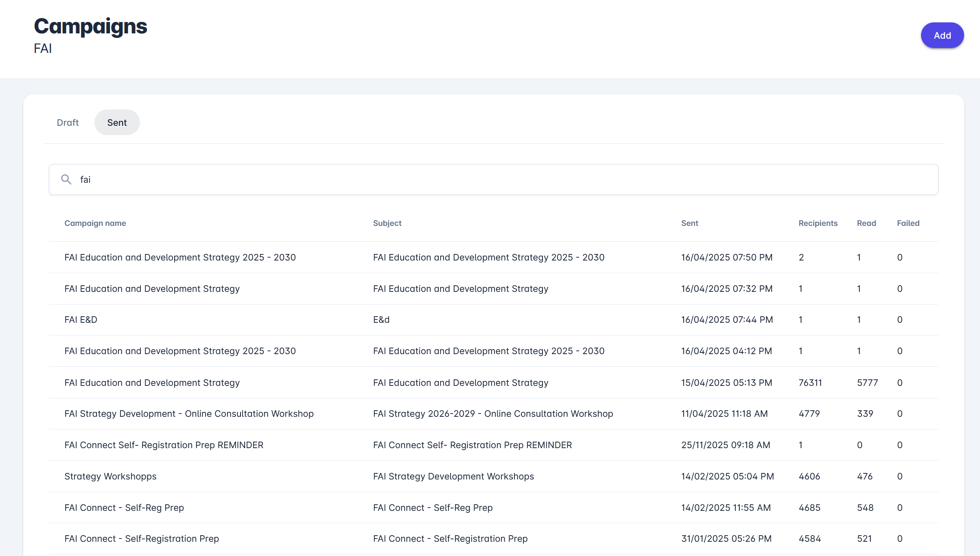
Task: Click the Add campaign button
Action: [942, 35]
